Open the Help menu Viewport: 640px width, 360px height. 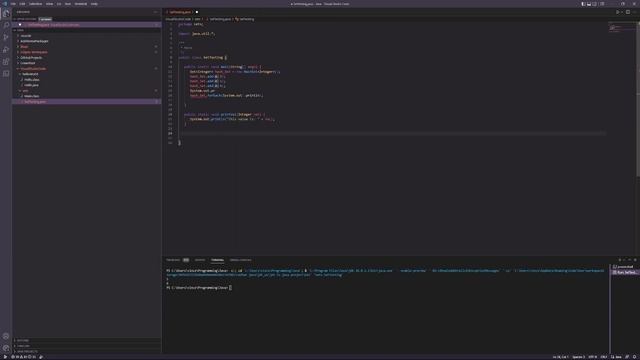pyautogui.click(x=94, y=4)
